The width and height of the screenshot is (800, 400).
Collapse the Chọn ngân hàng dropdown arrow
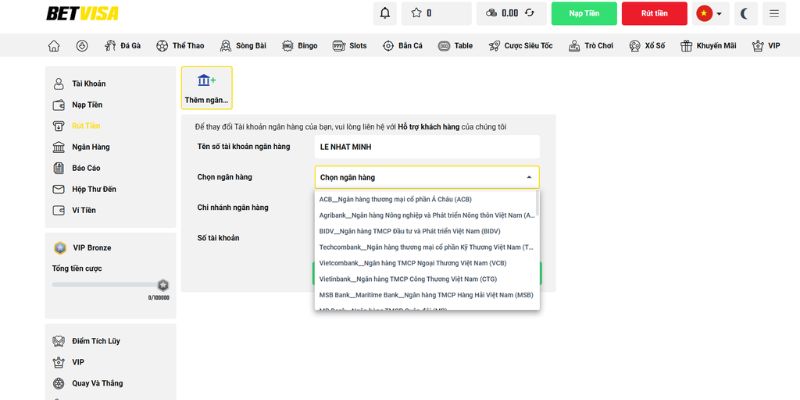click(x=529, y=178)
